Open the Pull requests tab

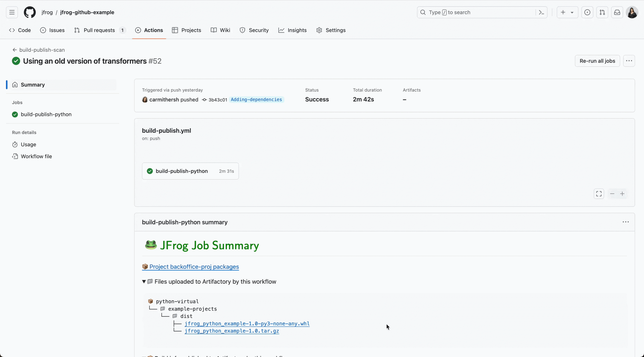coord(100,30)
